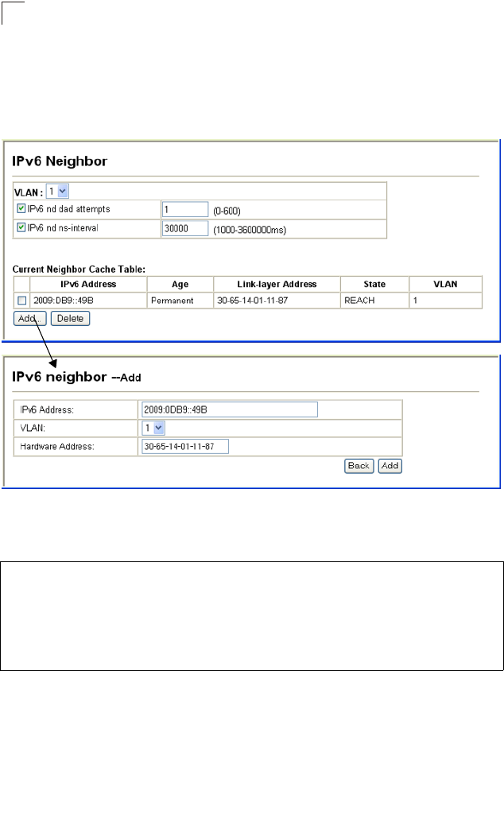
Task: Click the IPv6 Address input field
Action: [x=230, y=410]
